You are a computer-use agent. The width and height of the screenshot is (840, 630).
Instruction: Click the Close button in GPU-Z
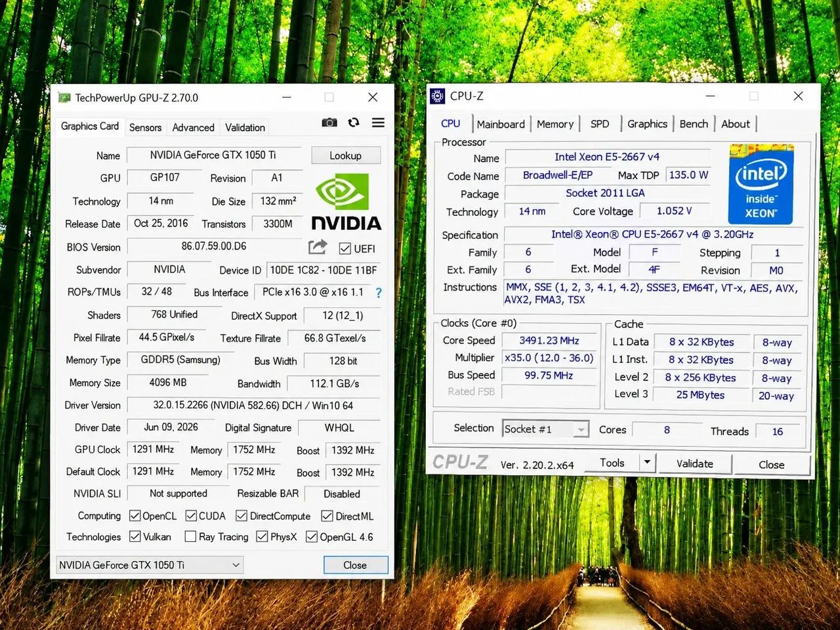(355, 565)
